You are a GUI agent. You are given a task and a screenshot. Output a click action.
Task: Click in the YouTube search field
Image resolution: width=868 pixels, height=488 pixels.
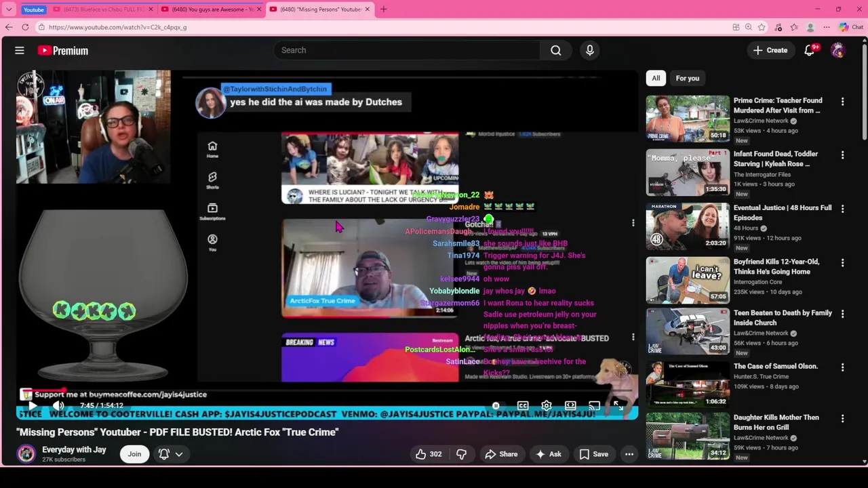click(407, 50)
